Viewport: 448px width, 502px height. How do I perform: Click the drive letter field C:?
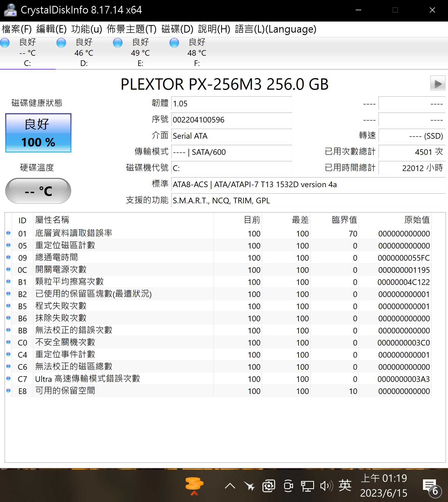point(232,168)
